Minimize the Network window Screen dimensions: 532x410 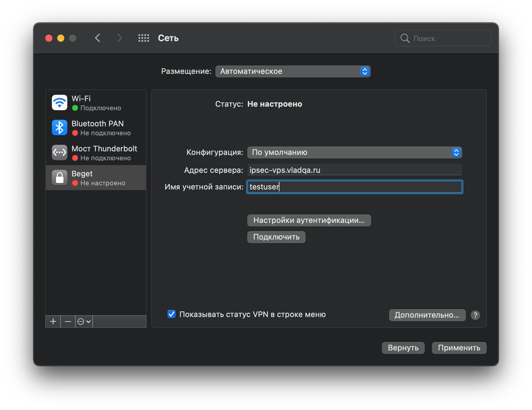pyautogui.click(x=61, y=38)
